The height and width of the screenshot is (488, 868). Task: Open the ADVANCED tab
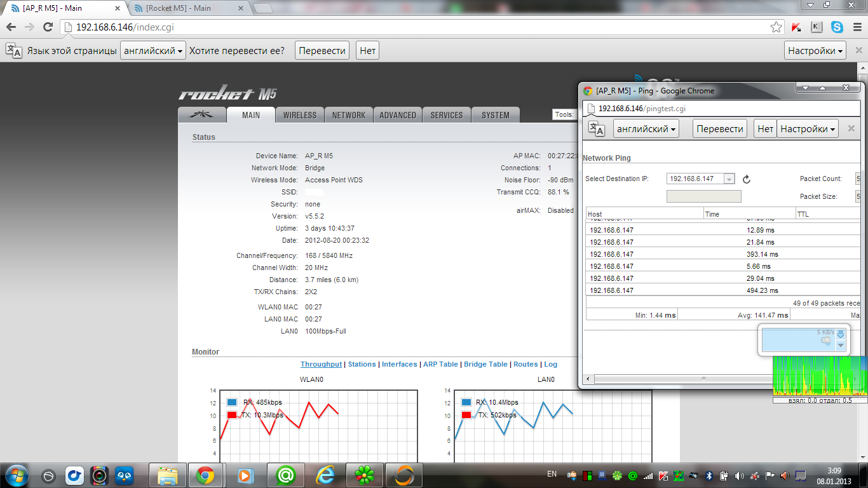tap(398, 115)
